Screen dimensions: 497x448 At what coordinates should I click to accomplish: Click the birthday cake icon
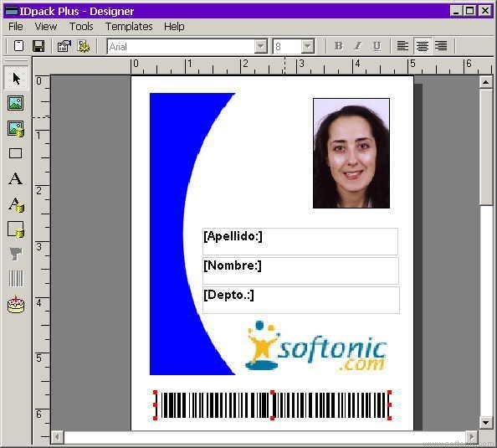16,305
